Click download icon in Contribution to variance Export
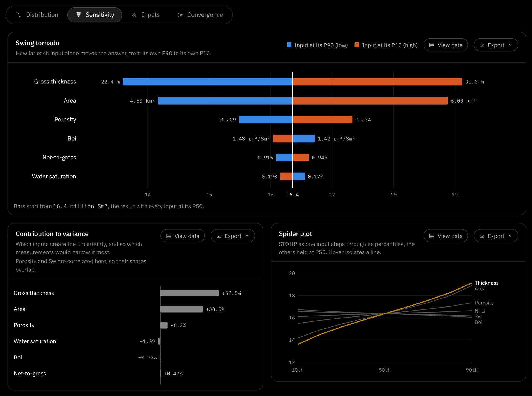 tap(219, 236)
